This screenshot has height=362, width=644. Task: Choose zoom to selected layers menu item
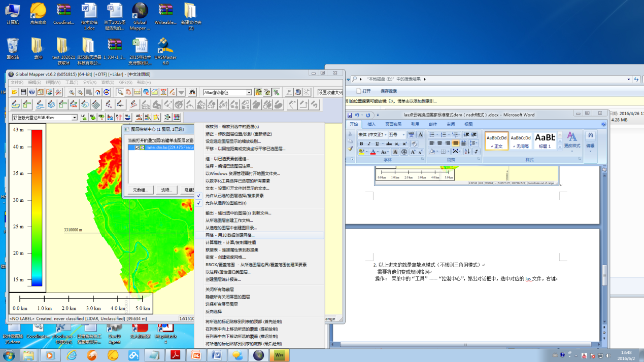259,126
